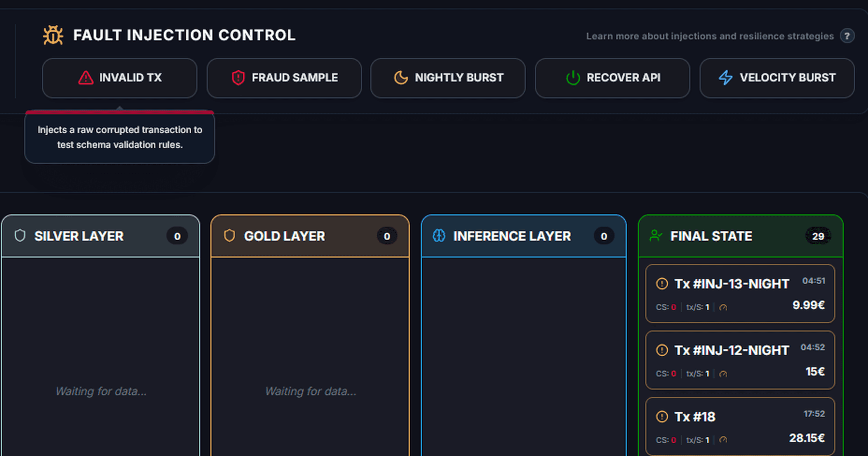This screenshot has height=456, width=868.
Task: Click the Inference Layer header title
Action: point(512,236)
